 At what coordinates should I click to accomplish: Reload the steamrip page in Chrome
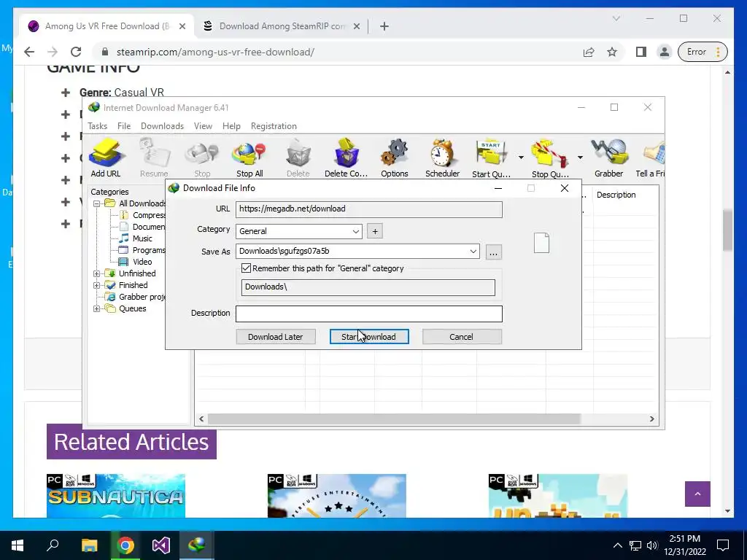pyautogui.click(x=76, y=52)
